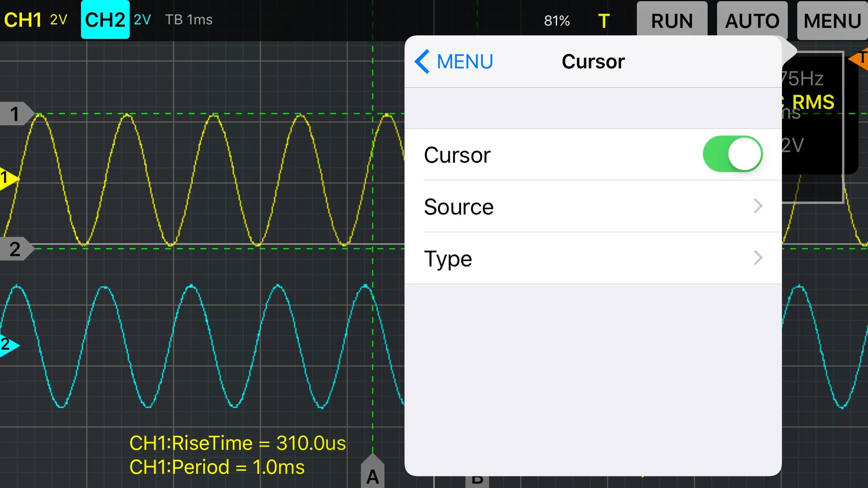The width and height of the screenshot is (868, 488).
Task: Turn off the Cursor switch
Action: pos(732,154)
